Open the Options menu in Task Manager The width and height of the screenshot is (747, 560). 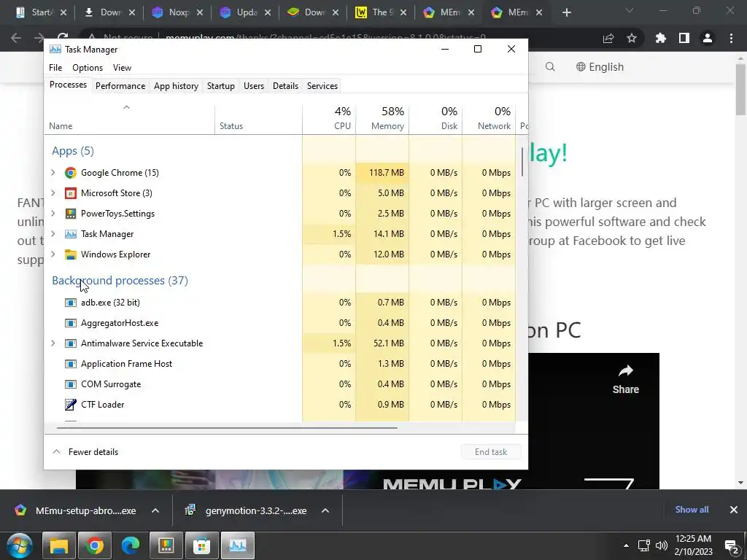pos(88,68)
